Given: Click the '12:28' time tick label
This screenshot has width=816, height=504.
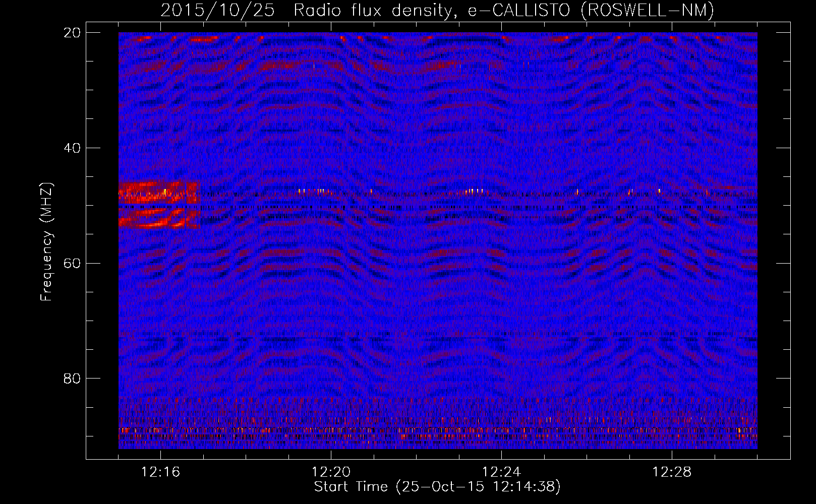Looking at the screenshot, I should (672, 472).
